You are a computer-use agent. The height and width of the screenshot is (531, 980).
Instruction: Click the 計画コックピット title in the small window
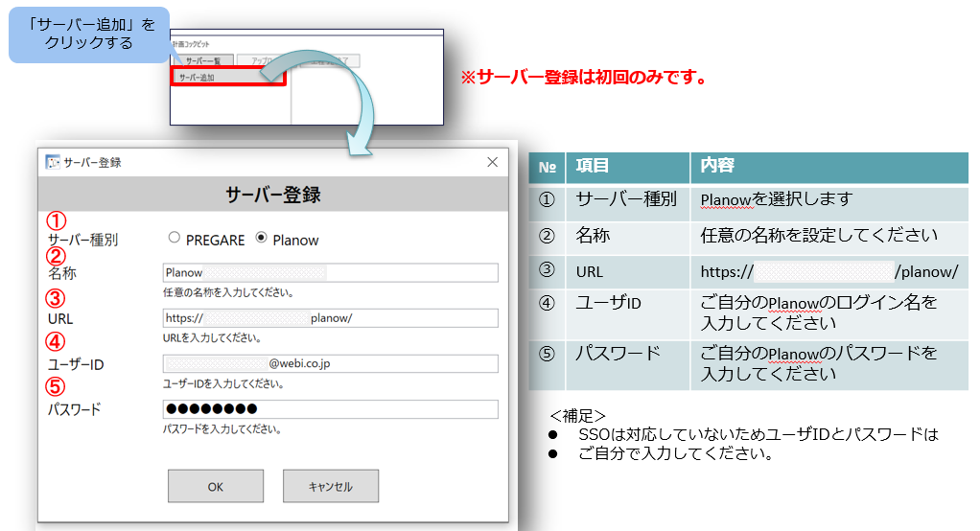click(x=191, y=44)
